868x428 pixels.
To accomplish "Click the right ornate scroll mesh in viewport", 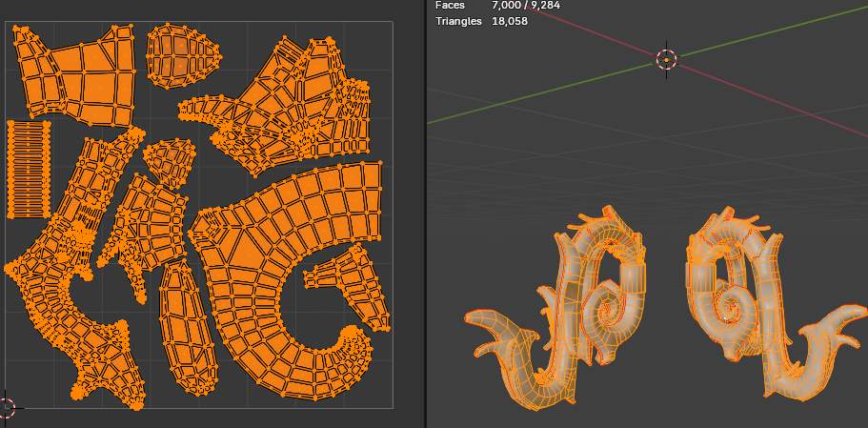I will pos(775,302).
